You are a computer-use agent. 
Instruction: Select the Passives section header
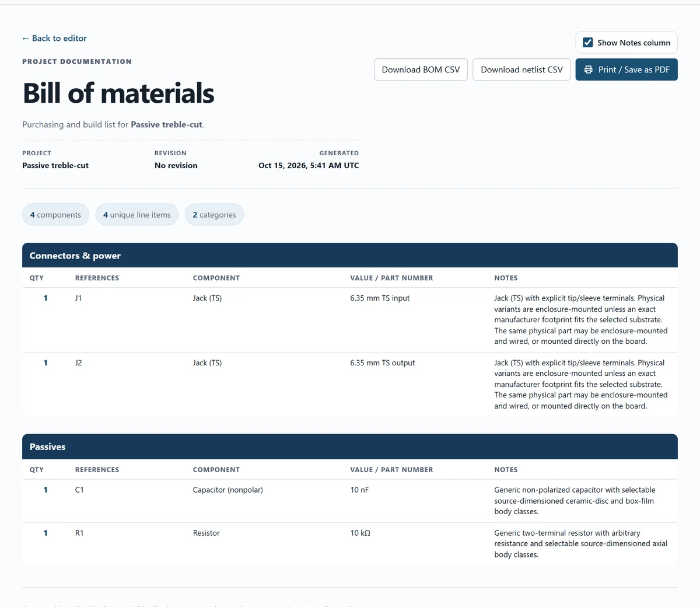click(x=350, y=447)
